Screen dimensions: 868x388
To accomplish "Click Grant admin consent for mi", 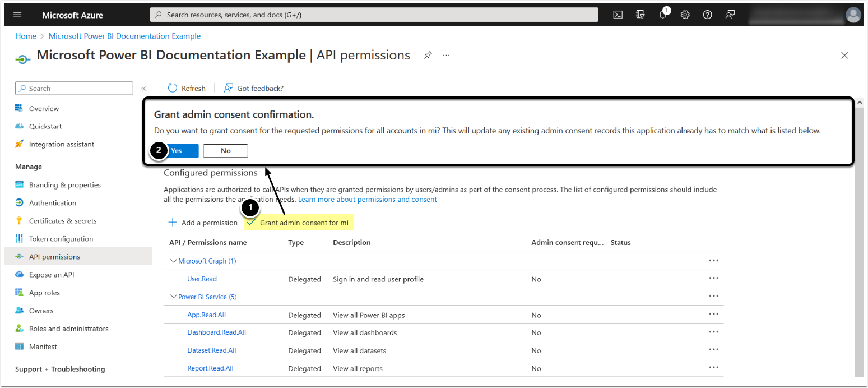I will [x=303, y=223].
